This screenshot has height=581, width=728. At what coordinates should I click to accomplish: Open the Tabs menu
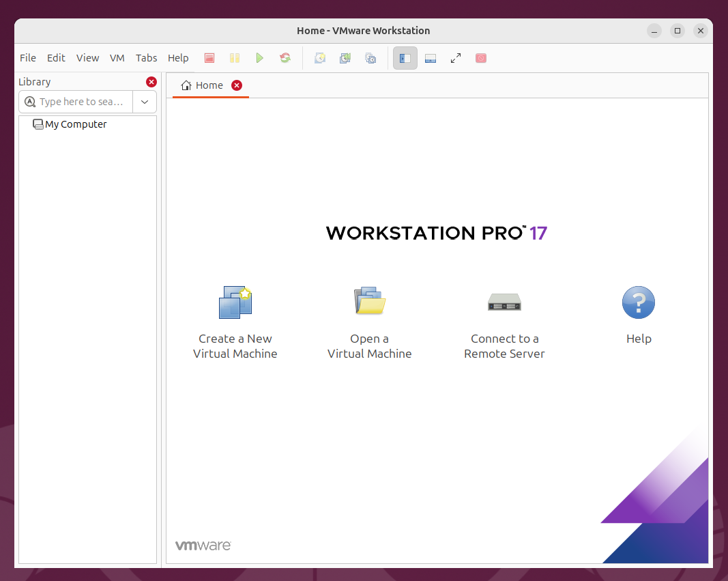(146, 57)
